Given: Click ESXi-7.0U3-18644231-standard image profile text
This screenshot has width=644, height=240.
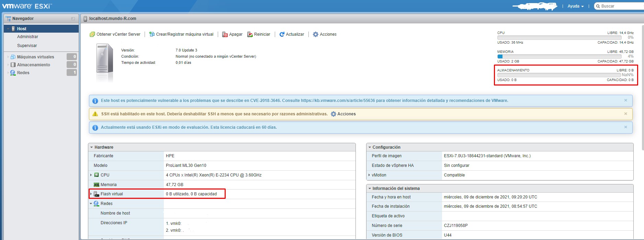Looking at the screenshot, I should coord(487,156).
